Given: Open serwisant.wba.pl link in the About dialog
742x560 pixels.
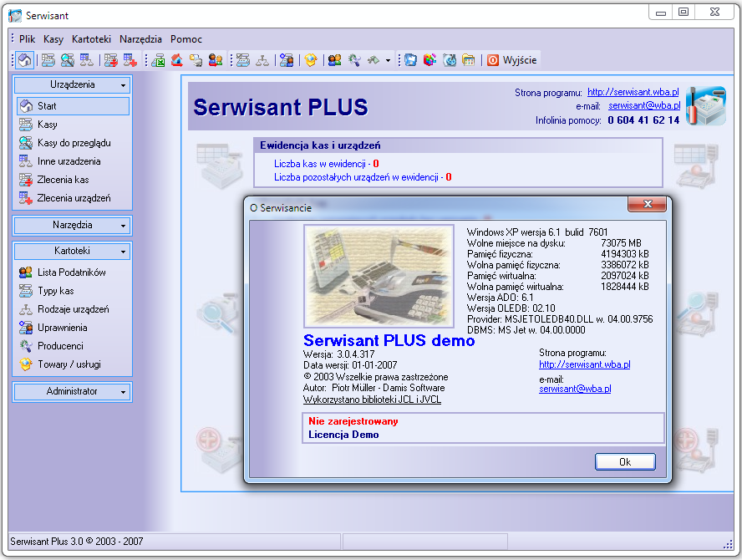Looking at the screenshot, I should coord(584,364).
